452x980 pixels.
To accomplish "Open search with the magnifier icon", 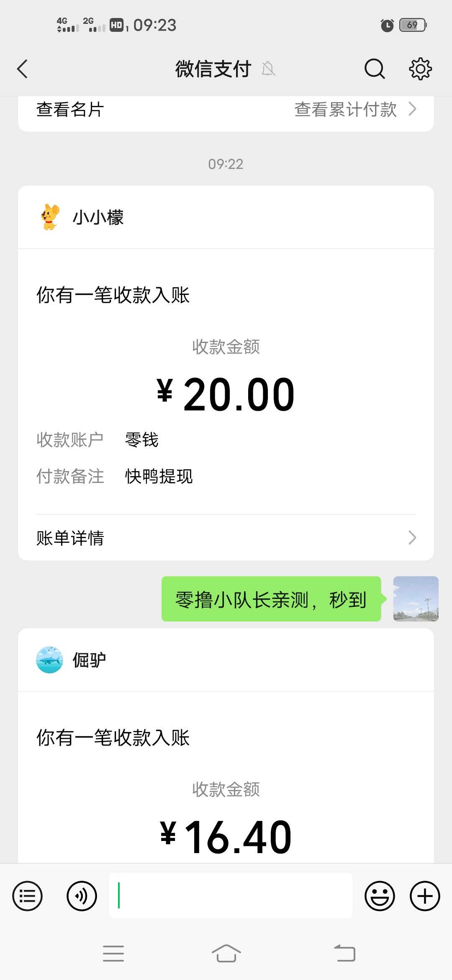I will (374, 69).
